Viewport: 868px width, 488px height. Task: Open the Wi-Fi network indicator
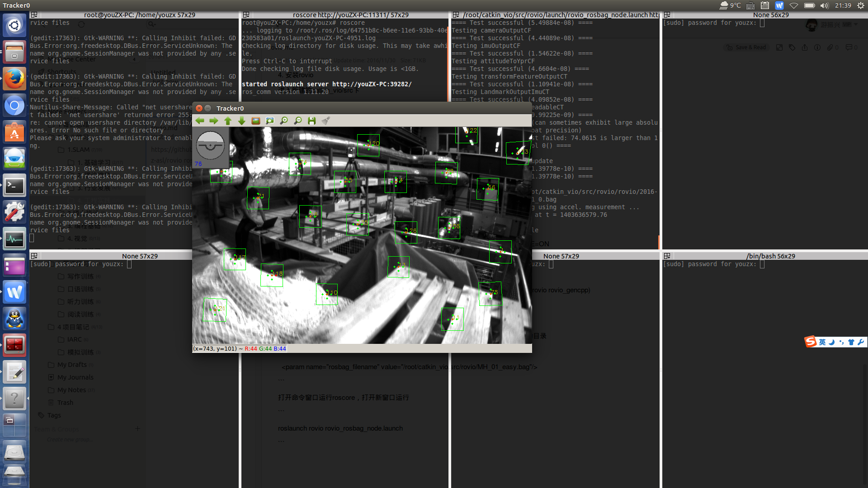point(794,5)
